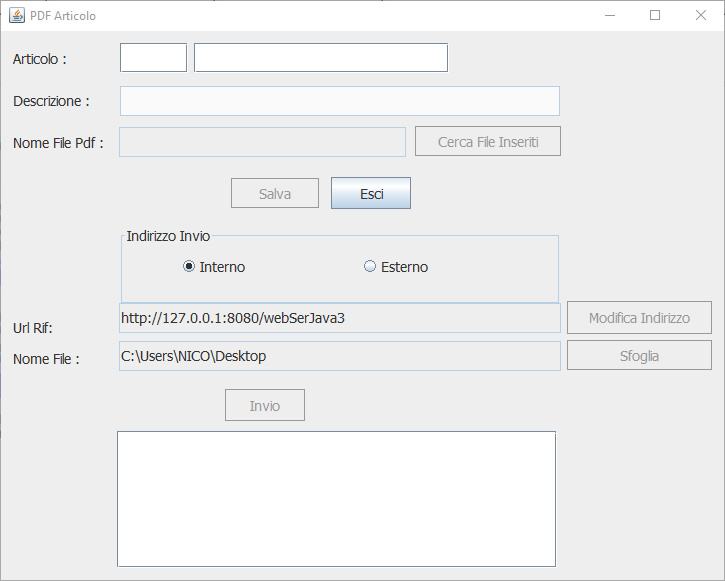Focus the short Articolo code field
Screen dimensions: 725x581
pyautogui.click(x=154, y=58)
